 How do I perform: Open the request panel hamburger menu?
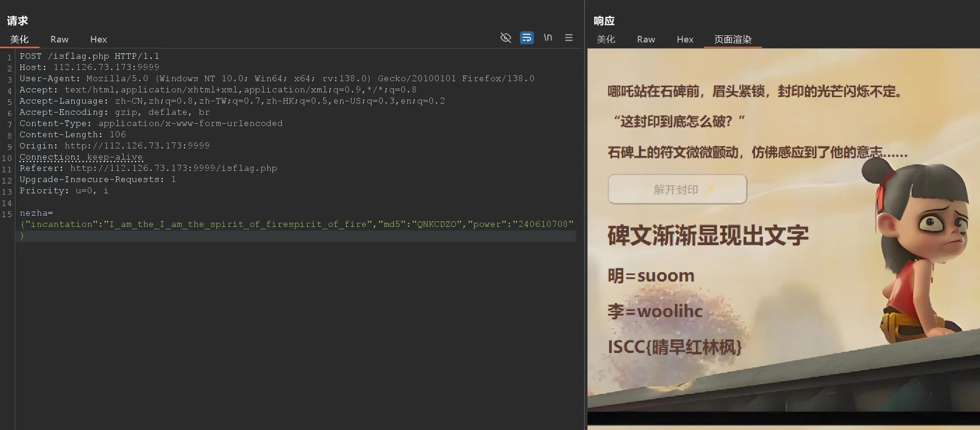568,37
